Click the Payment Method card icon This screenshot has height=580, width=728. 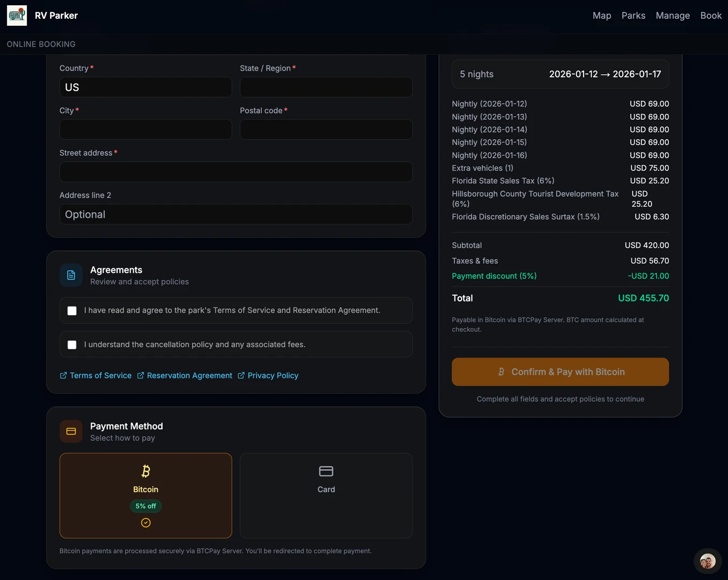71,431
